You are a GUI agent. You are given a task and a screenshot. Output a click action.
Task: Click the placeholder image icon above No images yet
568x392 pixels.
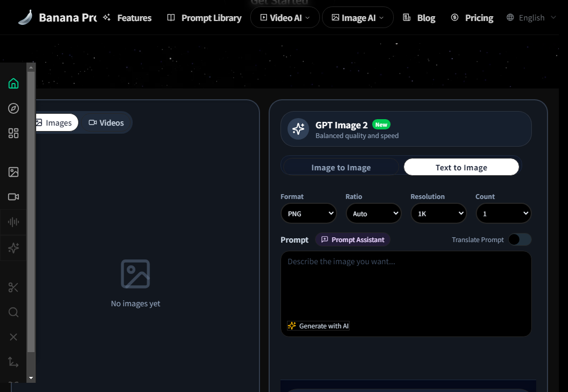pos(135,274)
